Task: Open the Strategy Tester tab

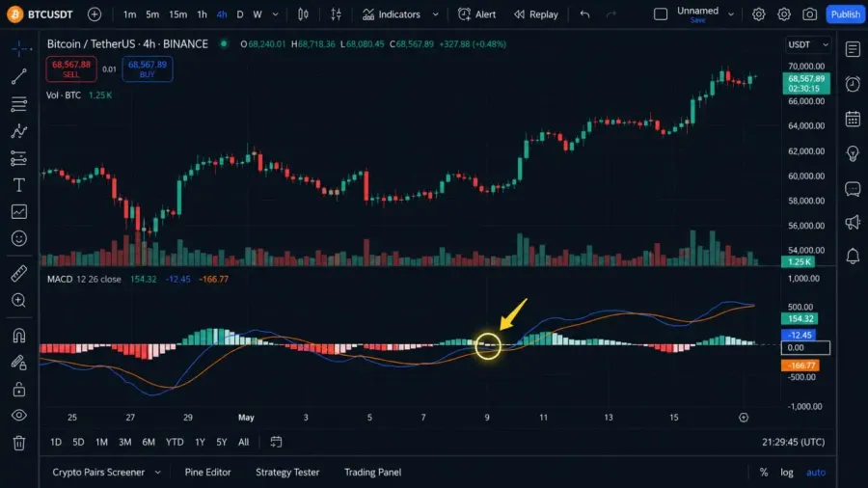Action: (x=287, y=473)
